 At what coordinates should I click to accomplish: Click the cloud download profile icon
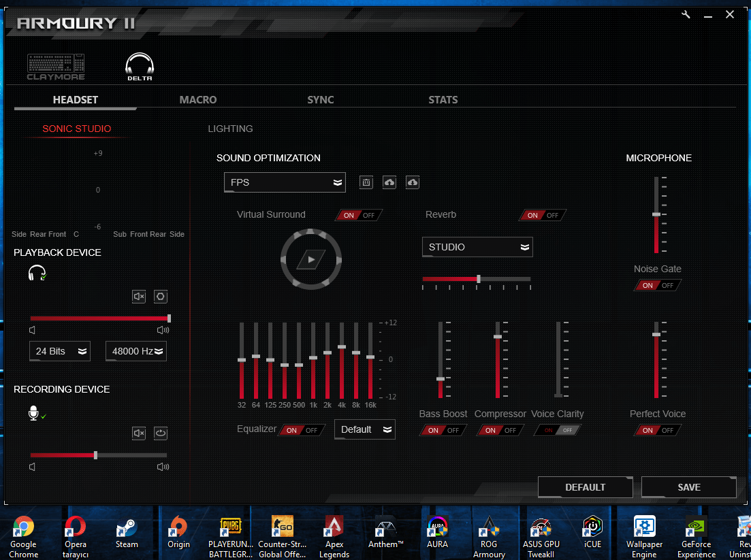(x=413, y=182)
